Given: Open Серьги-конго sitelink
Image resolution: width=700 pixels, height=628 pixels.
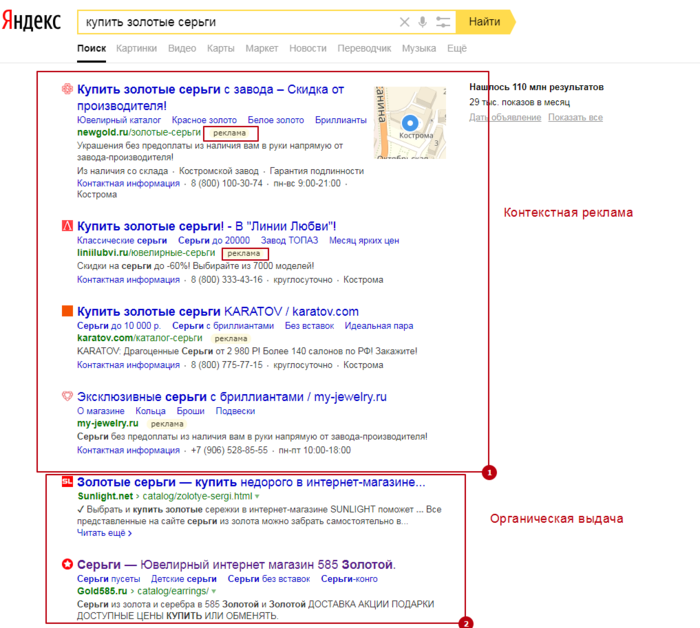Looking at the screenshot, I should pos(349,579).
